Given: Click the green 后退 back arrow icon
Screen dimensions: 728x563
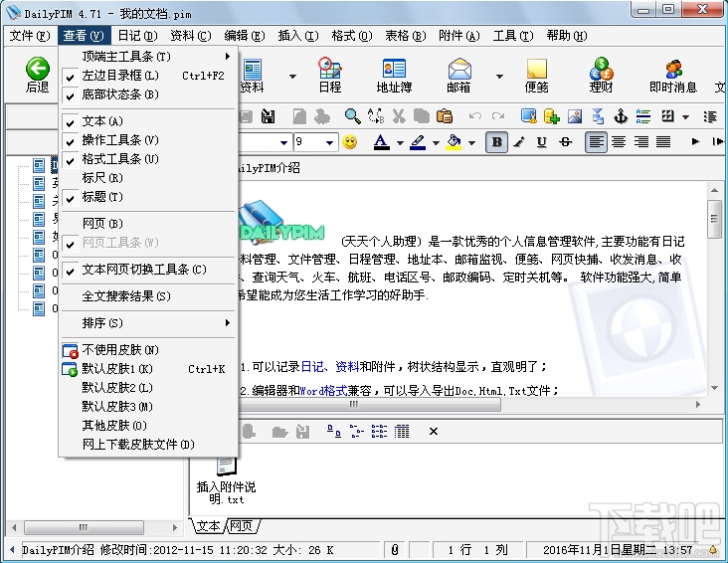Looking at the screenshot, I should (37, 69).
